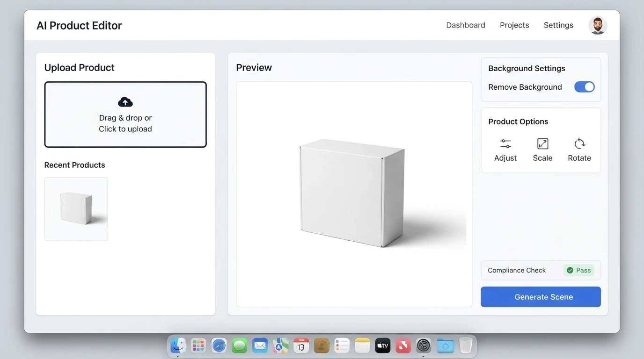
Task: Click the green Pass check icon
Action: (570, 270)
